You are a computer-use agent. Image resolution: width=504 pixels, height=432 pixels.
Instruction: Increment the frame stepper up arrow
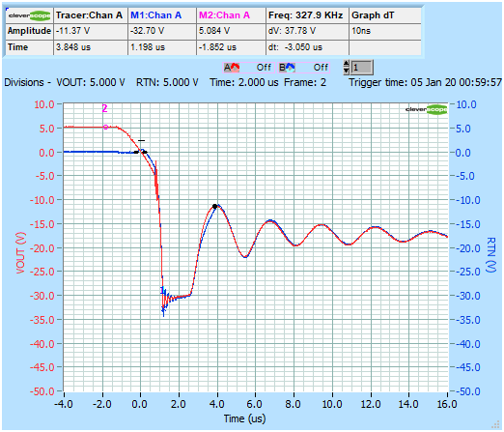[x=347, y=64]
